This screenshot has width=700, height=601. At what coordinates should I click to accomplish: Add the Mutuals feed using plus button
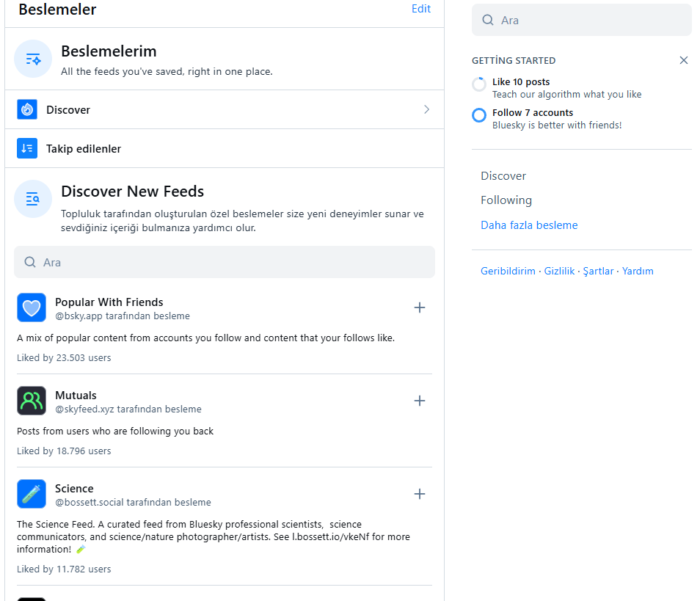pyautogui.click(x=420, y=401)
